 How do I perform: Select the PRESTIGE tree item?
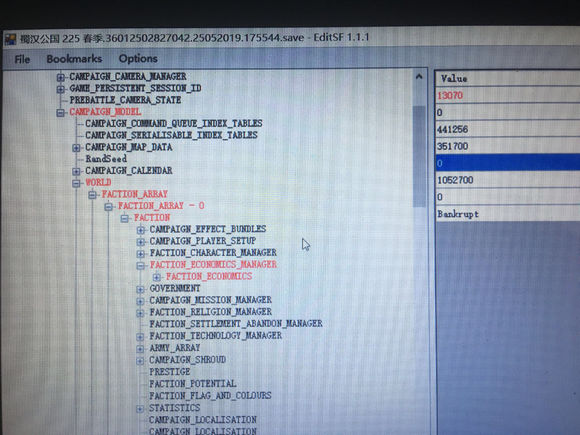click(x=169, y=371)
